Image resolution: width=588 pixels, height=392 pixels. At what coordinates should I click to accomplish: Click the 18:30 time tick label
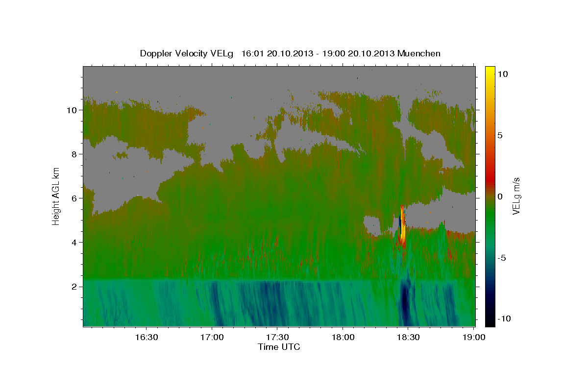pos(408,338)
